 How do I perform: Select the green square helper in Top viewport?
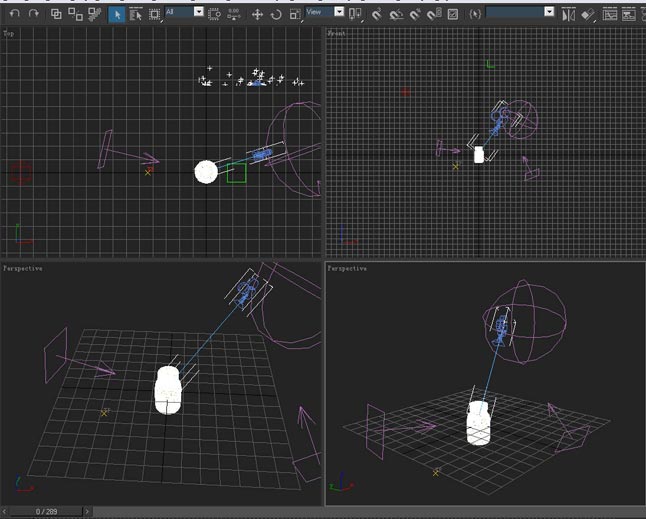coord(236,173)
